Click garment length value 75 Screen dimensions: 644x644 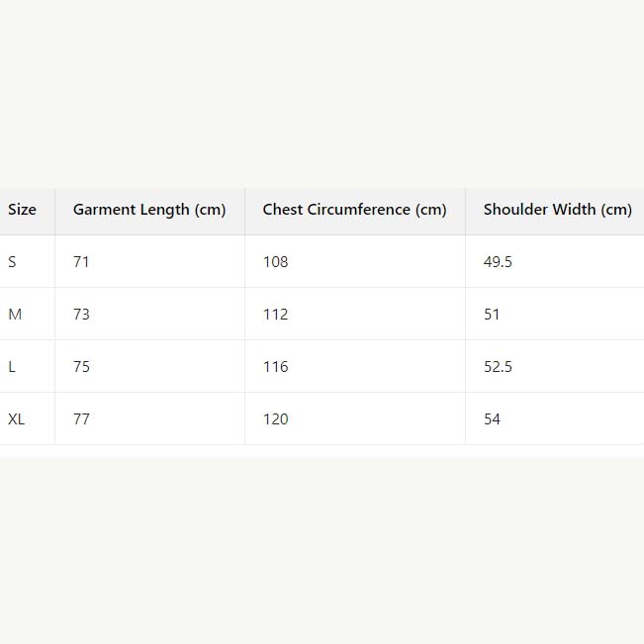(81, 367)
